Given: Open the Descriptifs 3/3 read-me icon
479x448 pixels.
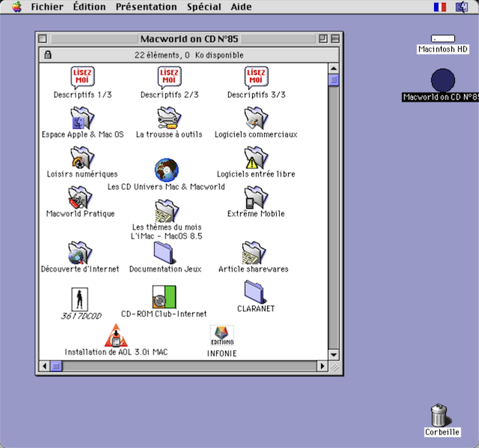Looking at the screenshot, I should pos(256,78).
